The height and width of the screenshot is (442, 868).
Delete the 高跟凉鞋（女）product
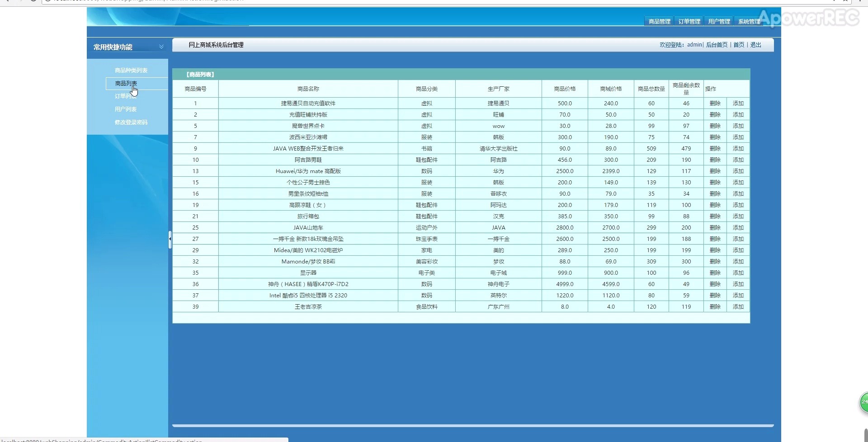[715, 205]
